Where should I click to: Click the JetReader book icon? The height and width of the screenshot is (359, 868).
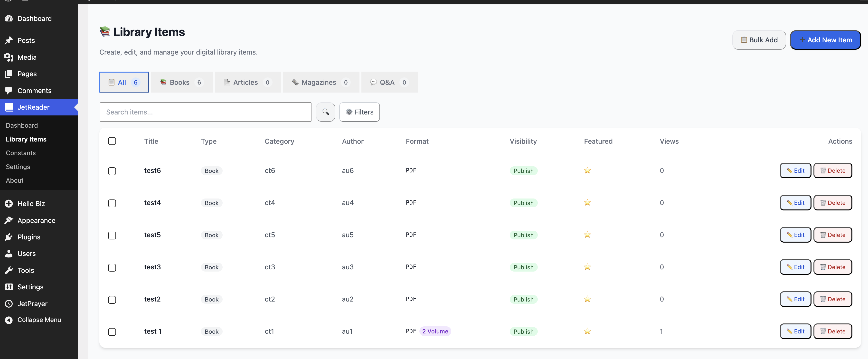[9, 107]
